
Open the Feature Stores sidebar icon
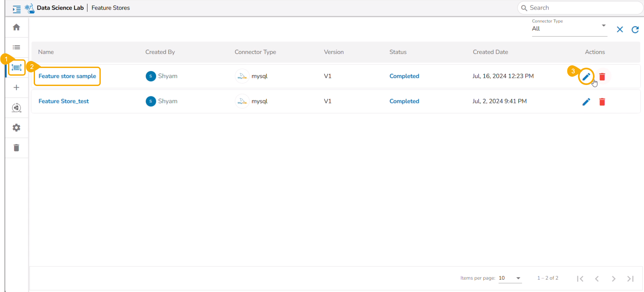[16, 68]
